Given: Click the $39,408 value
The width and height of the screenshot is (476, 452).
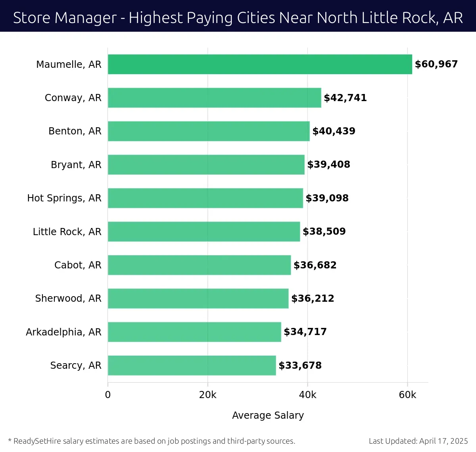Looking at the screenshot, I should click(x=329, y=165).
